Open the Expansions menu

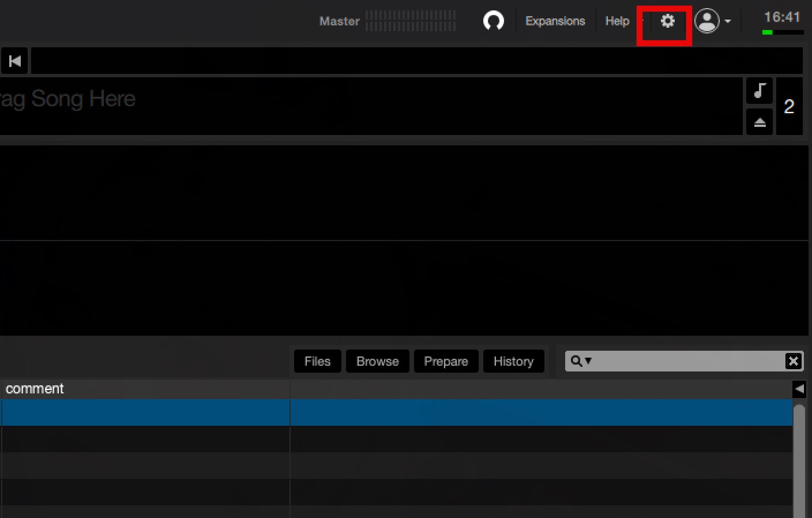[555, 21]
